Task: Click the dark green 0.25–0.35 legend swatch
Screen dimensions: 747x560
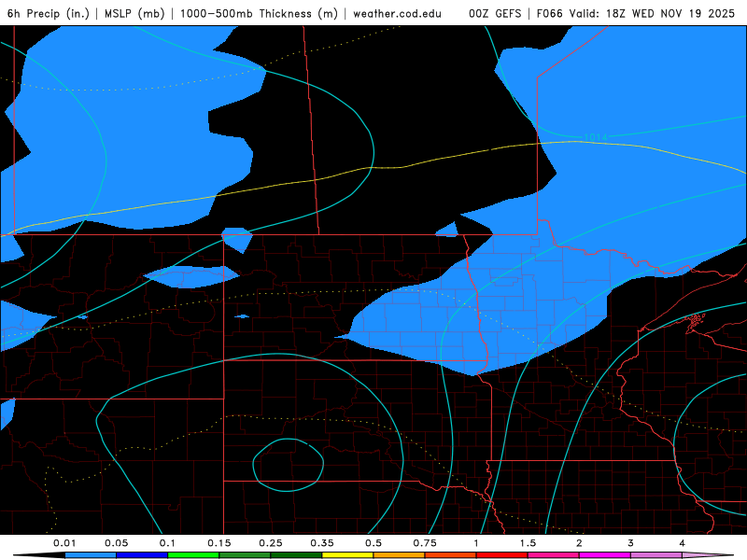Action: tap(296, 555)
